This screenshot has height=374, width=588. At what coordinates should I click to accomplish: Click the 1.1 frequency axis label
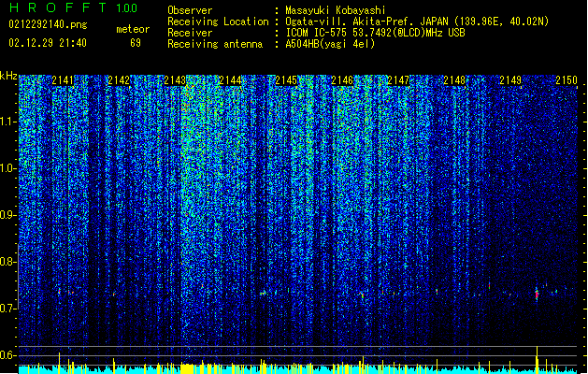click(8, 122)
